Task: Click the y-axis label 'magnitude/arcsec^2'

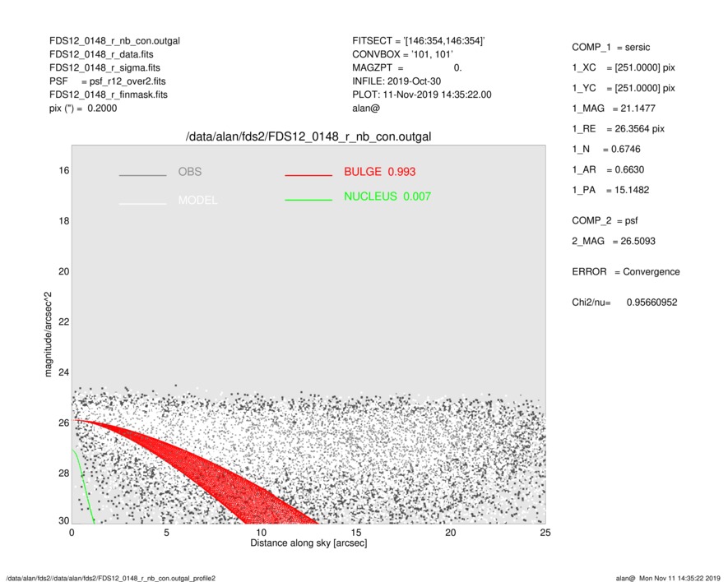Action: (x=49, y=335)
